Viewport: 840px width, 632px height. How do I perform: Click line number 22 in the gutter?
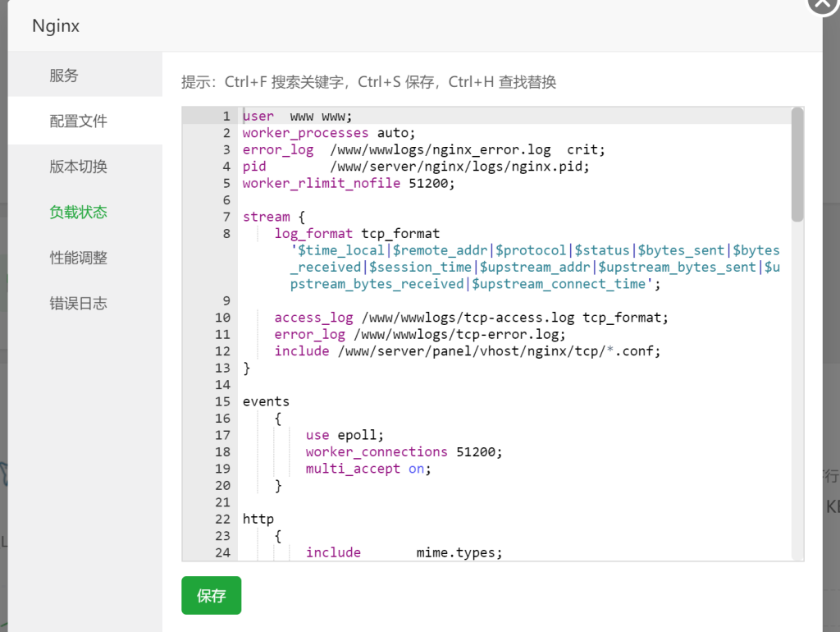click(223, 519)
